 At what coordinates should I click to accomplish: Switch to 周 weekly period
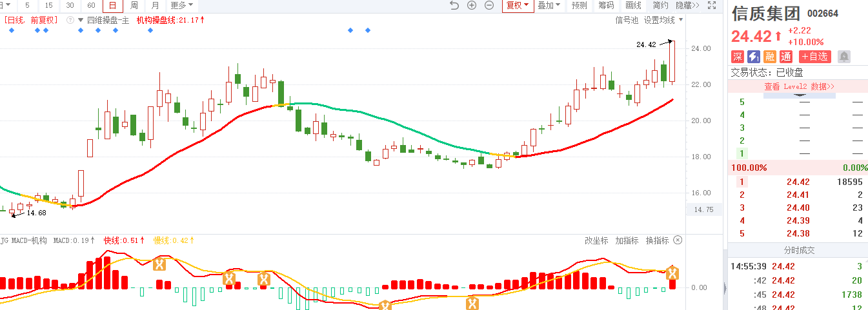[134, 5]
